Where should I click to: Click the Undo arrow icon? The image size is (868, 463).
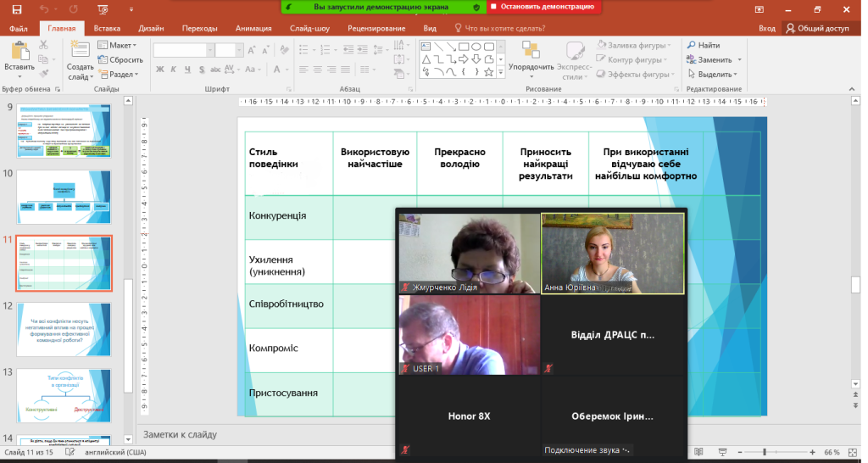click(42, 9)
